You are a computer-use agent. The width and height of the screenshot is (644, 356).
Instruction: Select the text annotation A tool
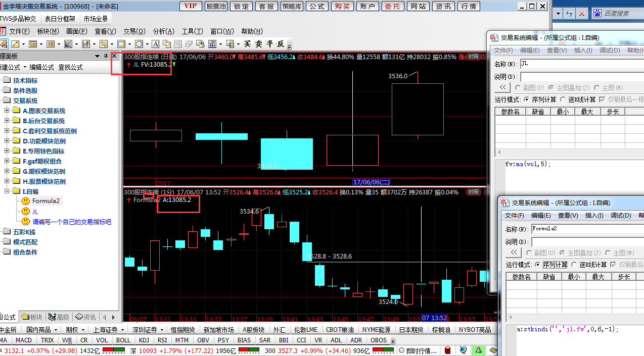pos(155,44)
